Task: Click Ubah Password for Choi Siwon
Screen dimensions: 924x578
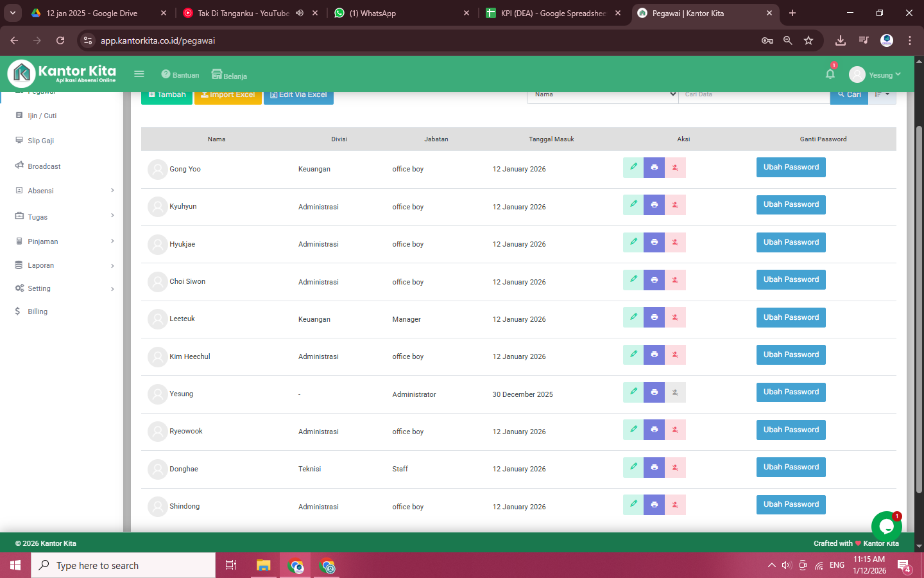Action: (791, 280)
